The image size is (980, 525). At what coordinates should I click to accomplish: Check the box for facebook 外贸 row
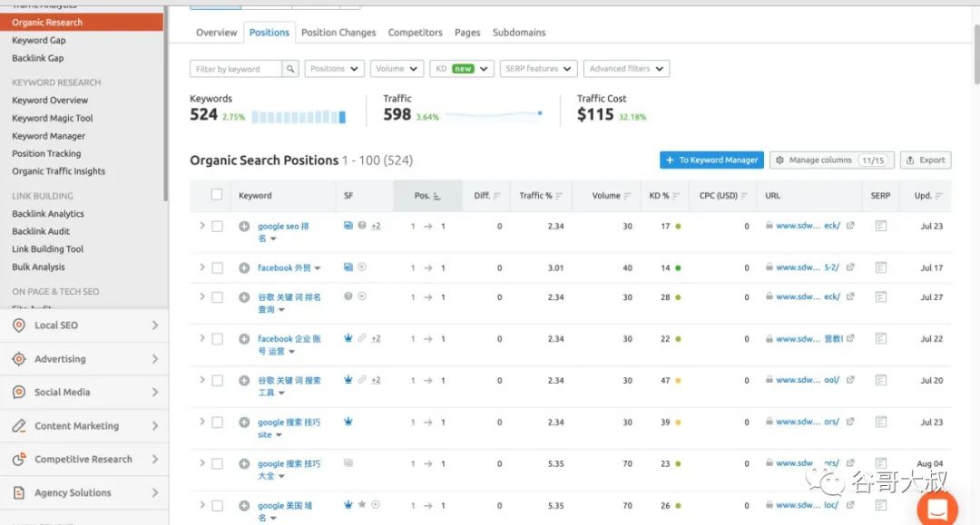(217, 267)
